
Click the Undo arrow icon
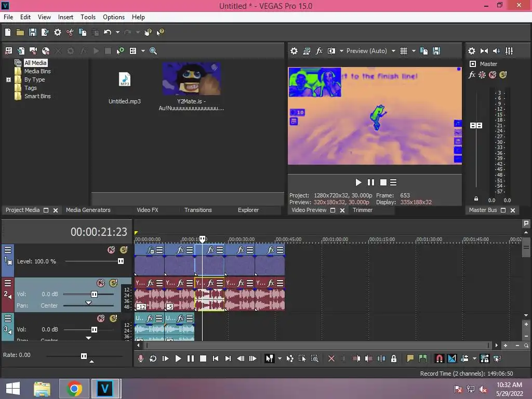point(108,32)
